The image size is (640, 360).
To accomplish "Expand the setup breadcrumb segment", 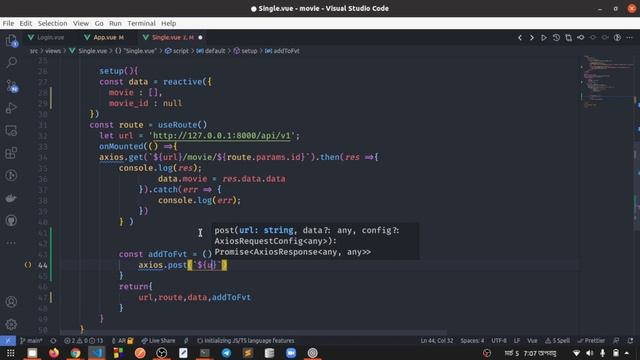I will pos(245,51).
